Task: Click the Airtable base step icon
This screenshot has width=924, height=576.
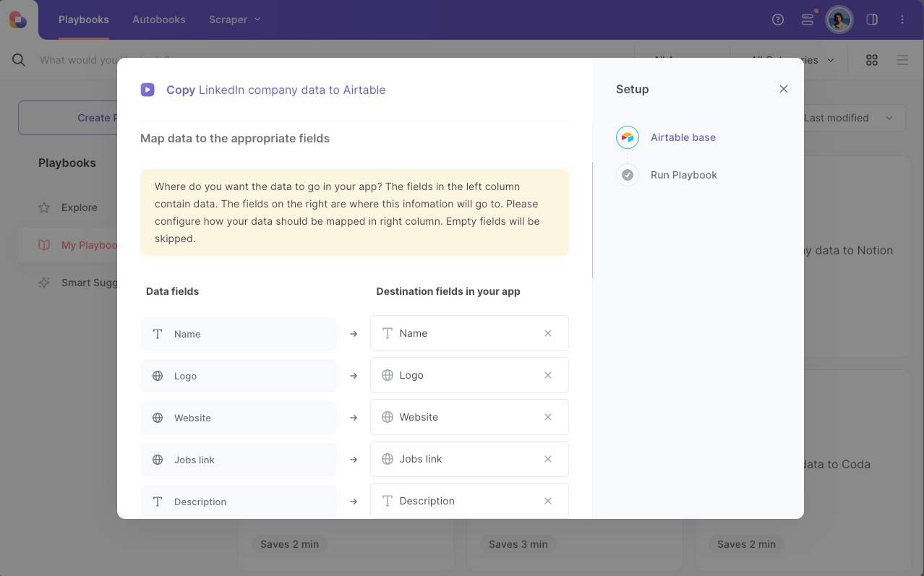Action: 628,137
